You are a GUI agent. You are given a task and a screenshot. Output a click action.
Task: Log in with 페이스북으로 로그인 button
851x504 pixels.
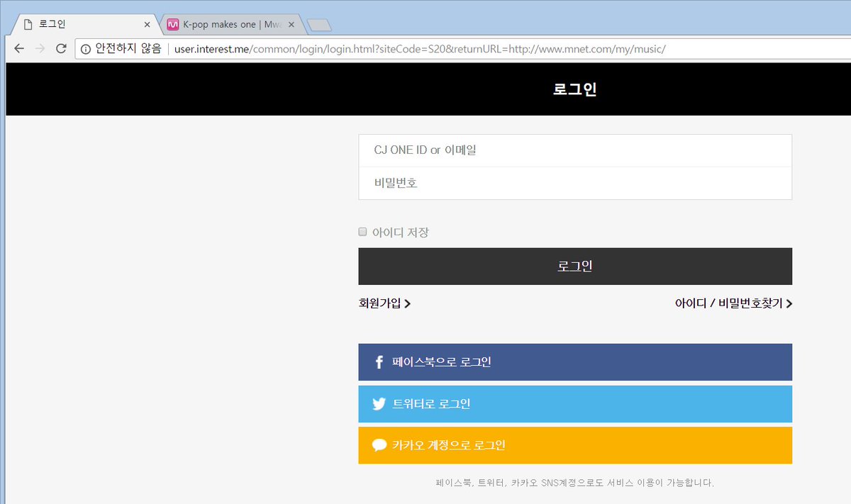pos(575,362)
